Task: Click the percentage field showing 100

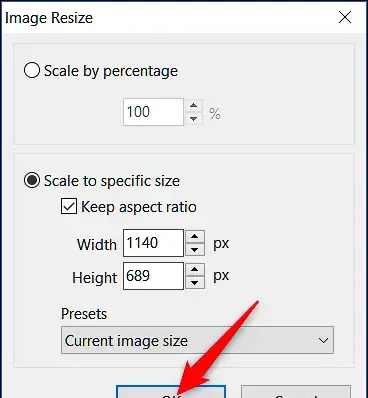Action: click(153, 112)
